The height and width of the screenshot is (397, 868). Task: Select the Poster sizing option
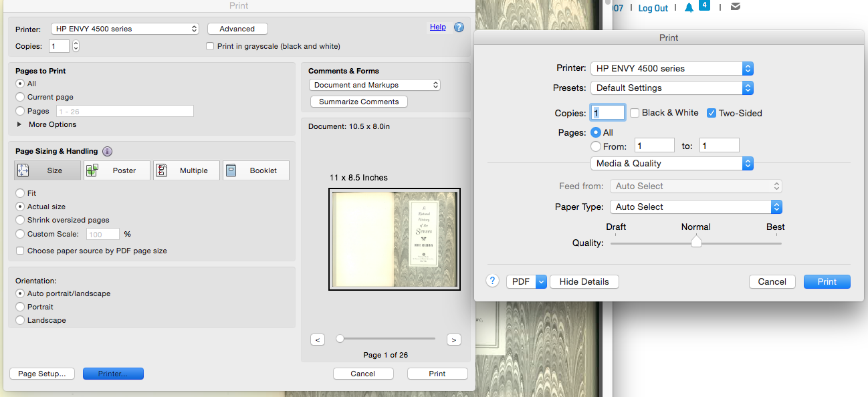tap(116, 170)
